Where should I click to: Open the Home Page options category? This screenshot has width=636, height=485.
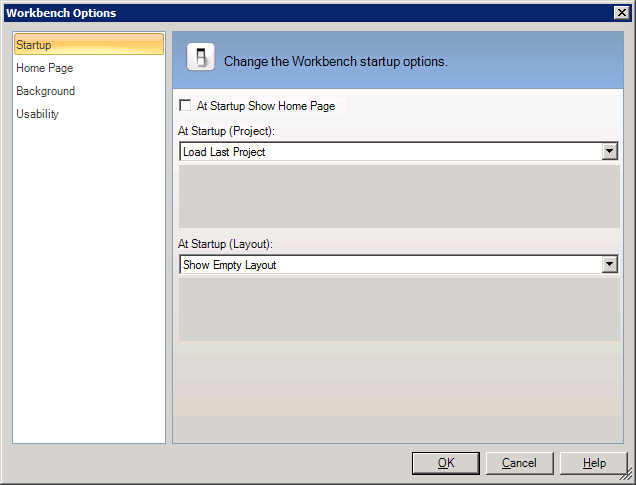(44, 68)
